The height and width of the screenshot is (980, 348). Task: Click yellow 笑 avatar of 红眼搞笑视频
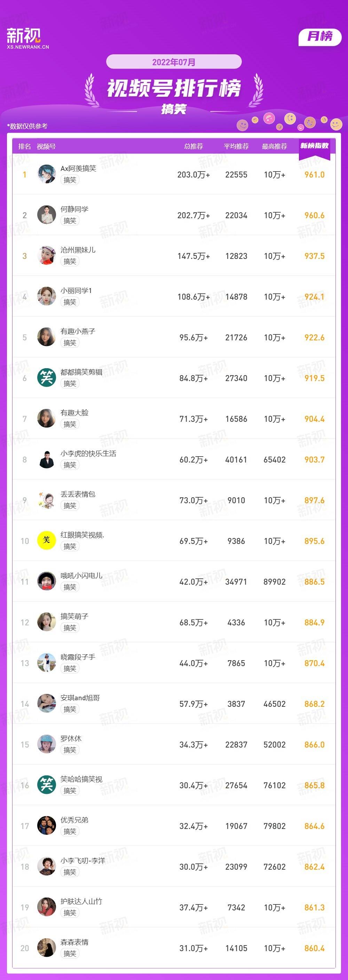pyautogui.click(x=47, y=540)
